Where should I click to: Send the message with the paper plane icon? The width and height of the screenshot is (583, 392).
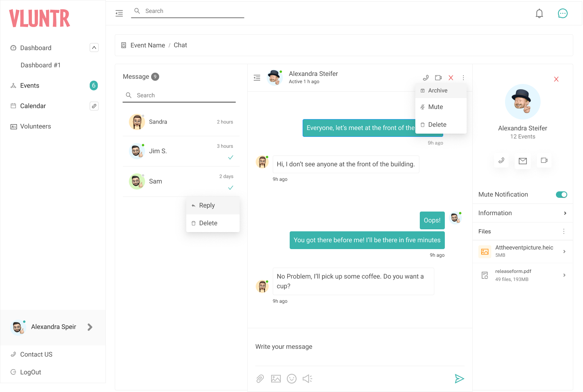(x=459, y=379)
